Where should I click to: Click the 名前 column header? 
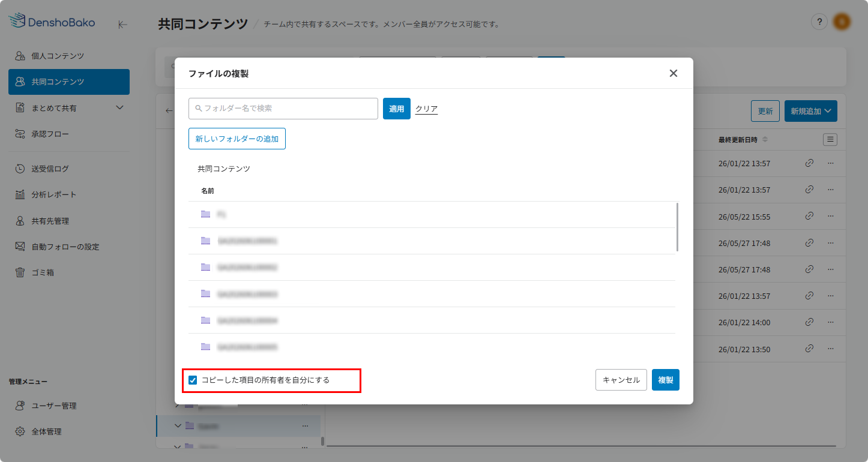click(x=208, y=191)
